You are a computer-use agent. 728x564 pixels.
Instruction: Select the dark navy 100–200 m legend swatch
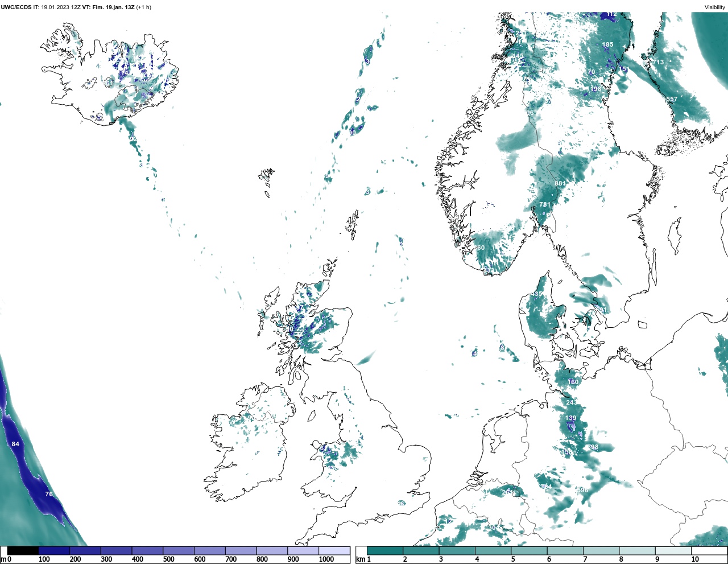[x=54, y=551]
